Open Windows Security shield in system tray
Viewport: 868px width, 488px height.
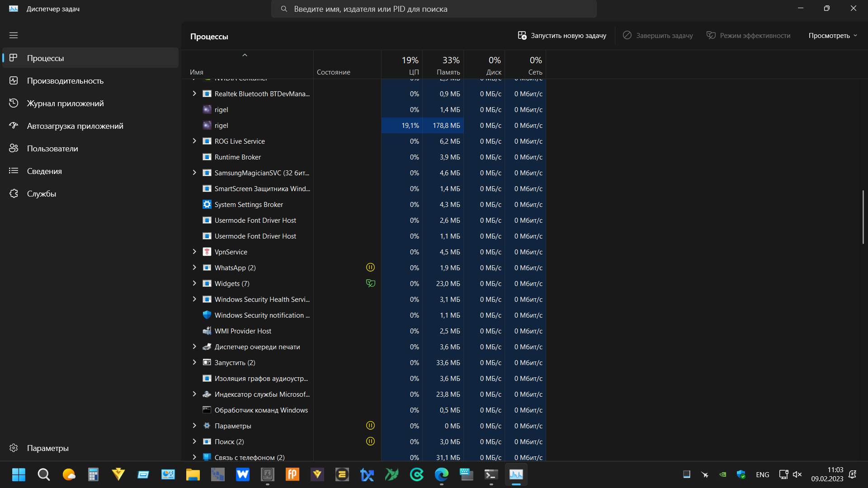pyautogui.click(x=741, y=474)
